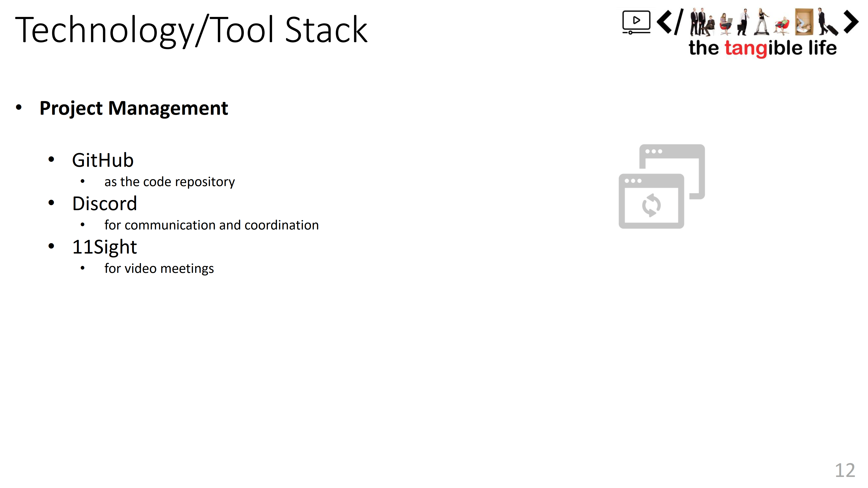Image resolution: width=868 pixels, height=488 pixels.
Task: Click the video player icon in header
Action: pyautogui.click(x=636, y=22)
